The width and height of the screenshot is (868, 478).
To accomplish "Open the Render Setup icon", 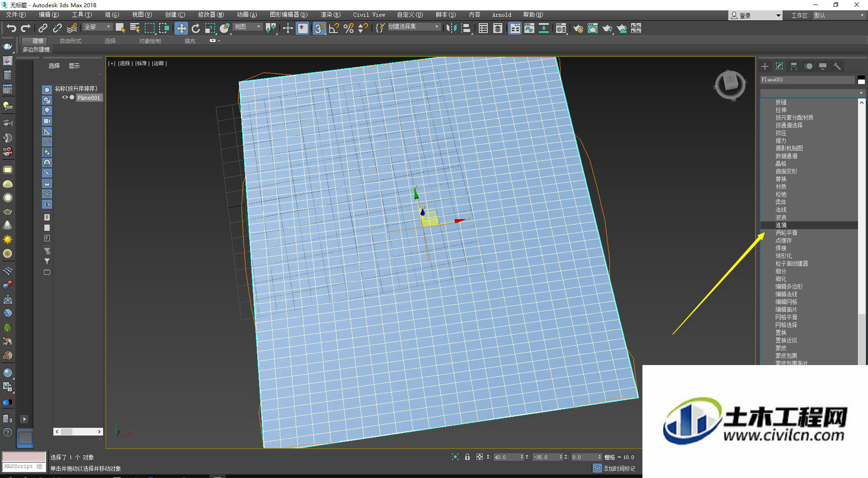I will point(578,28).
